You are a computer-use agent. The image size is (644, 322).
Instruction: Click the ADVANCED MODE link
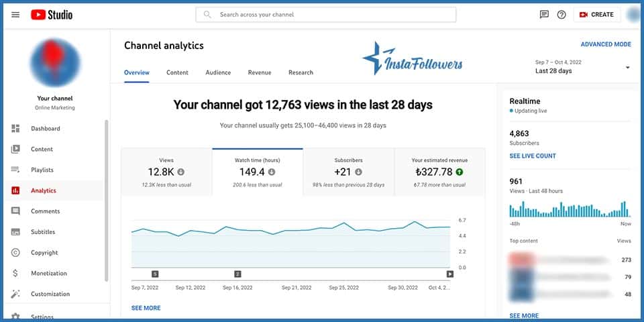pyautogui.click(x=605, y=44)
